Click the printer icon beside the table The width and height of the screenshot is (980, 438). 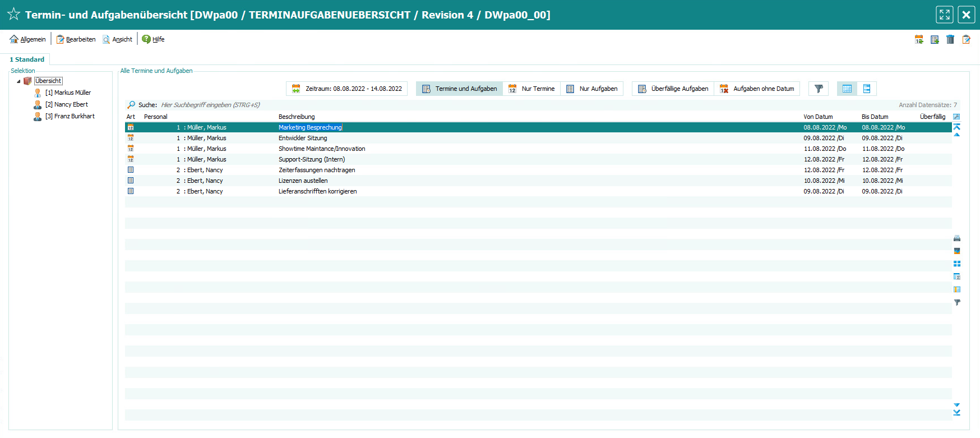pyautogui.click(x=957, y=238)
